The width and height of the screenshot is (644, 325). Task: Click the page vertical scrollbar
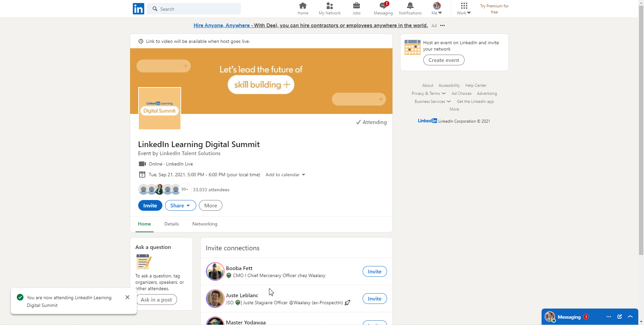tap(641, 131)
